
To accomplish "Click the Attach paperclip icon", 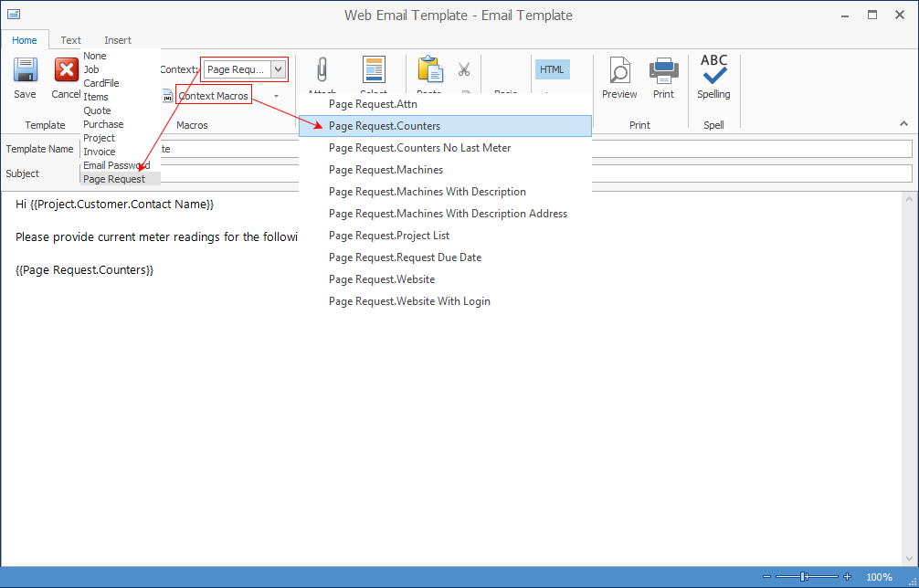I will [x=322, y=69].
